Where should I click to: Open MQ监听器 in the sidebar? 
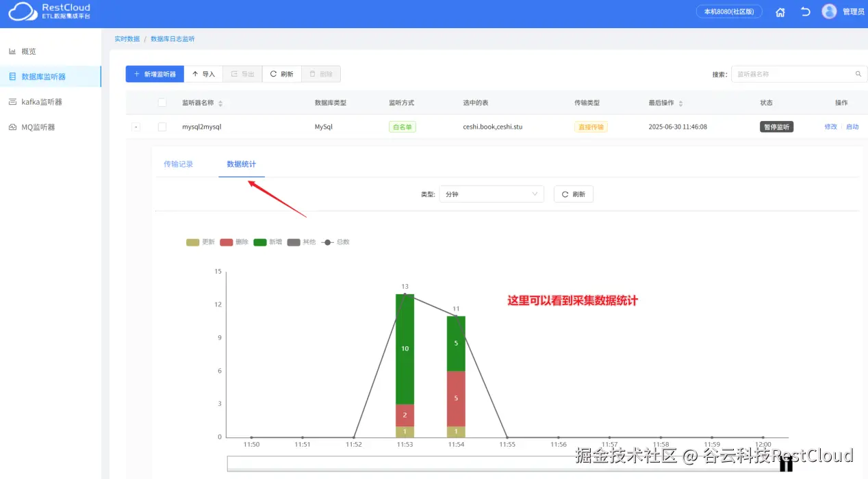[38, 127]
